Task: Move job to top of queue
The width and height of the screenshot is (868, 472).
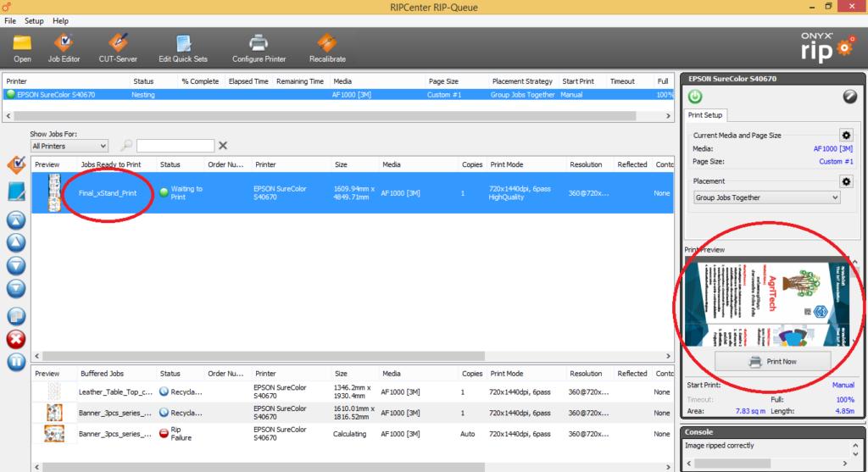Action: tap(16, 220)
